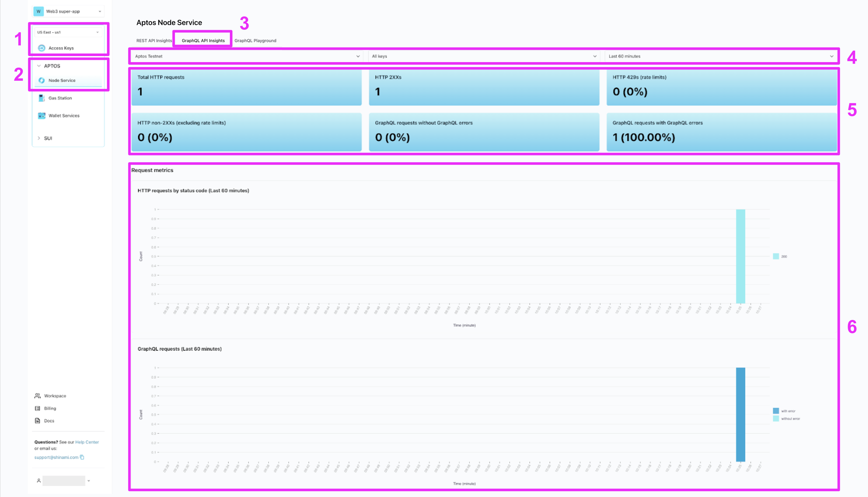The width and height of the screenshot is (868, 497).
Task: Open the Last 60 minutes time range dropdown
Action: 721,56
